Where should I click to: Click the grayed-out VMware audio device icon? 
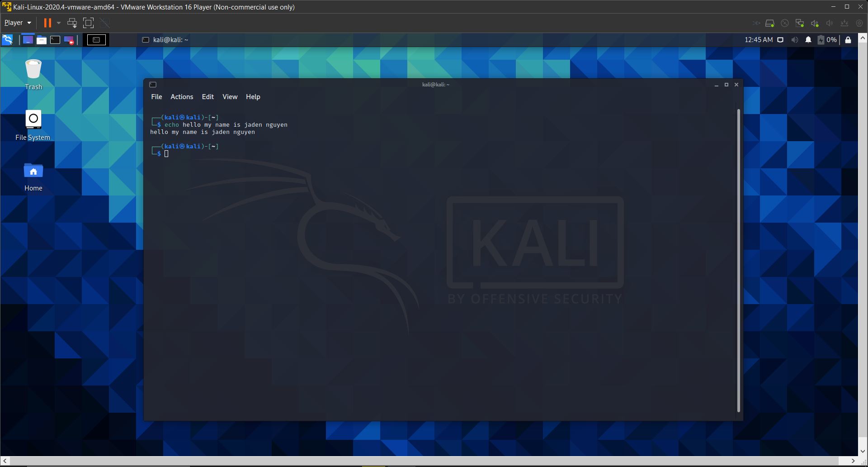830,23
